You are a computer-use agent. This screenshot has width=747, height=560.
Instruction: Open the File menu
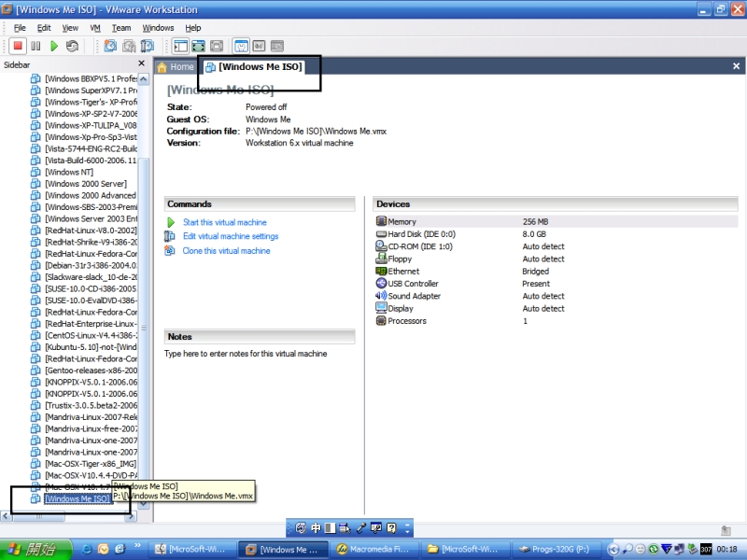[x=20, y=28]
